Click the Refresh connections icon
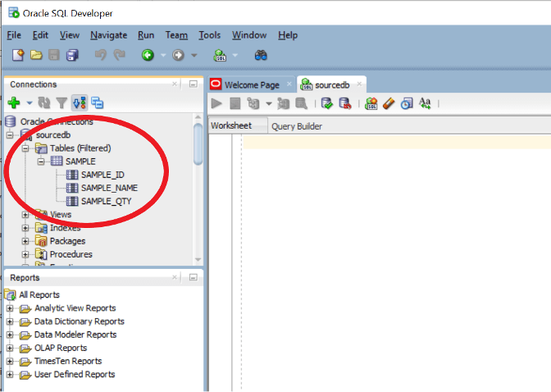This screenshot has width=551, height=392. [44, 103]
